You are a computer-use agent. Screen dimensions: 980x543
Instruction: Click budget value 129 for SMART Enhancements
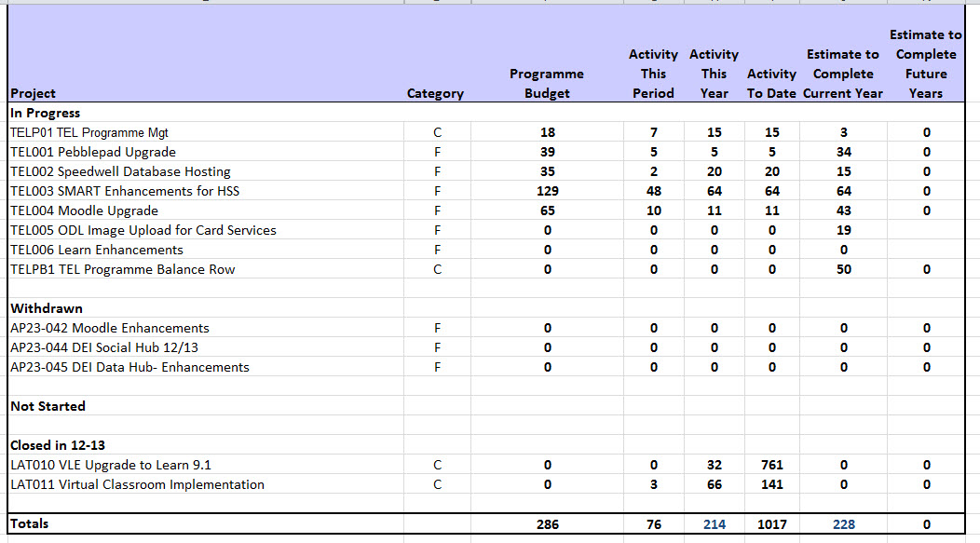[x=547, y=191]
